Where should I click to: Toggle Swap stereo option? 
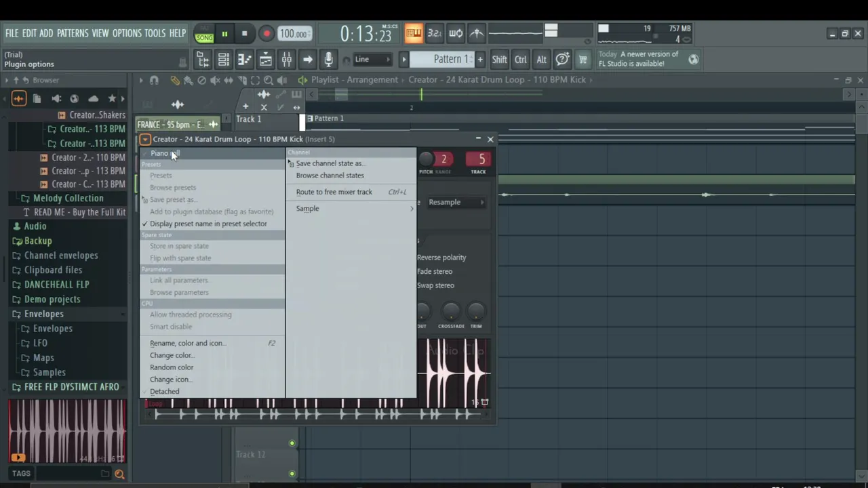(x=435, y=286)
